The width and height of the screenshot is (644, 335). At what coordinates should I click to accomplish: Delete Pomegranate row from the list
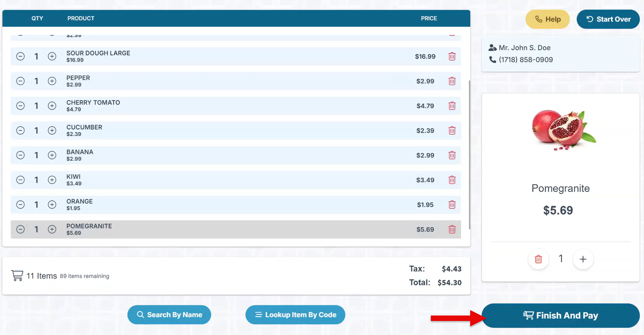click(x=452, y=229)
